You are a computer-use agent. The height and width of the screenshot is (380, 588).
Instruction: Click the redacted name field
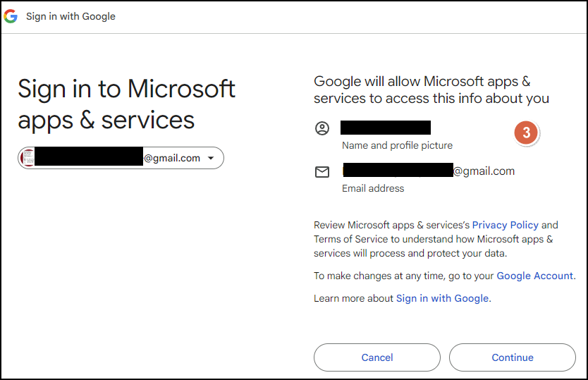[x=386, y=128]
